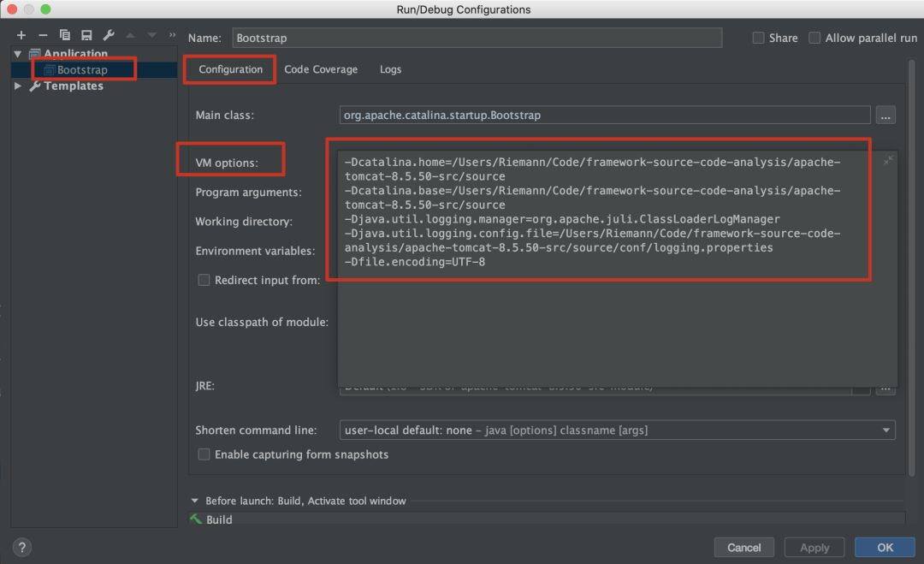
Task: Collapse the Before launch section
Action: tap(195, 501)
